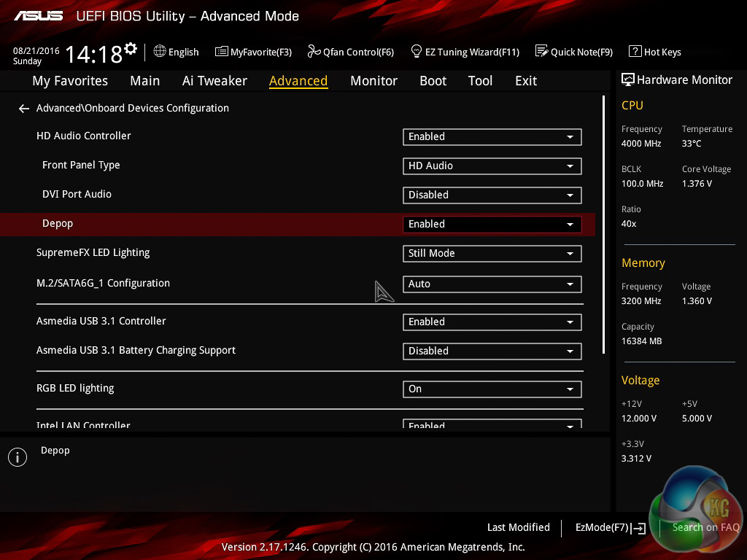Click the settings list vertical scrollbar

click(x=603, y=225)
